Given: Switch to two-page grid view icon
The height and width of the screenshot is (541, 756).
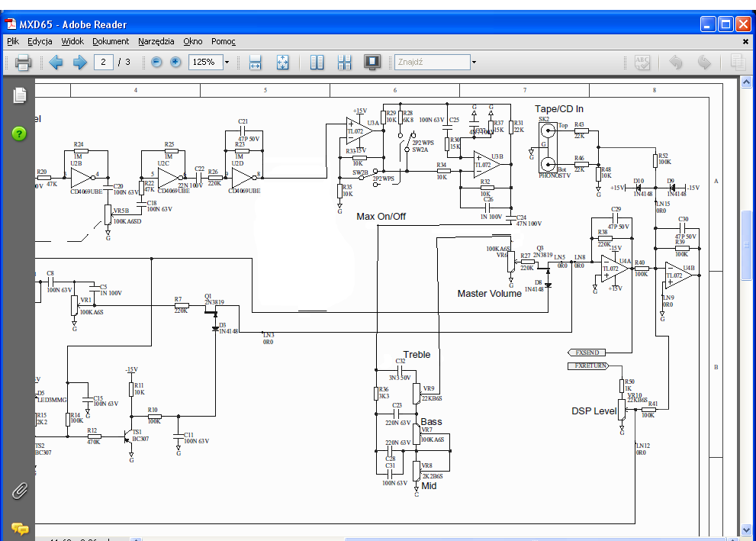Looking at the screenshot, I should [x=344, y=63].
